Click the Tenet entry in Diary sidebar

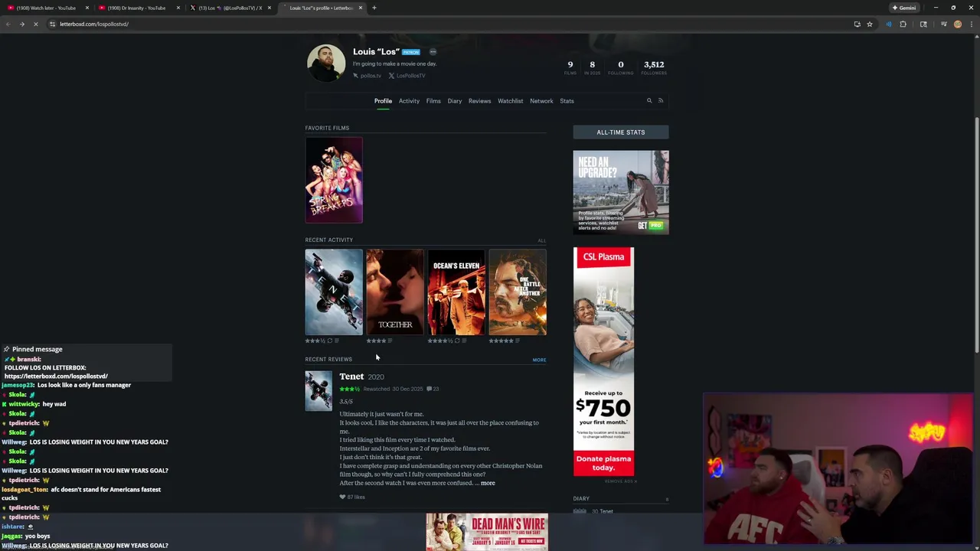tap(606, 511)
